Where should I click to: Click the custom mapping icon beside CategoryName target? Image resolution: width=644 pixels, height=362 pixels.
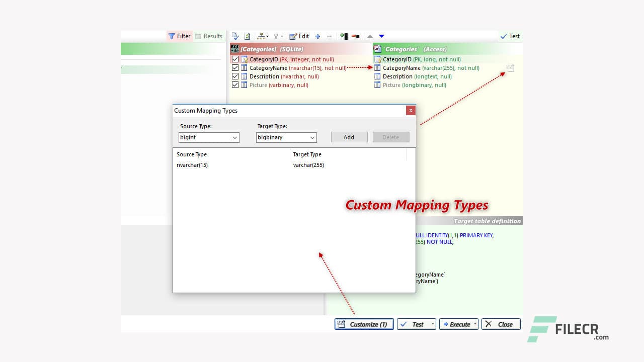[x=510, y=68]
